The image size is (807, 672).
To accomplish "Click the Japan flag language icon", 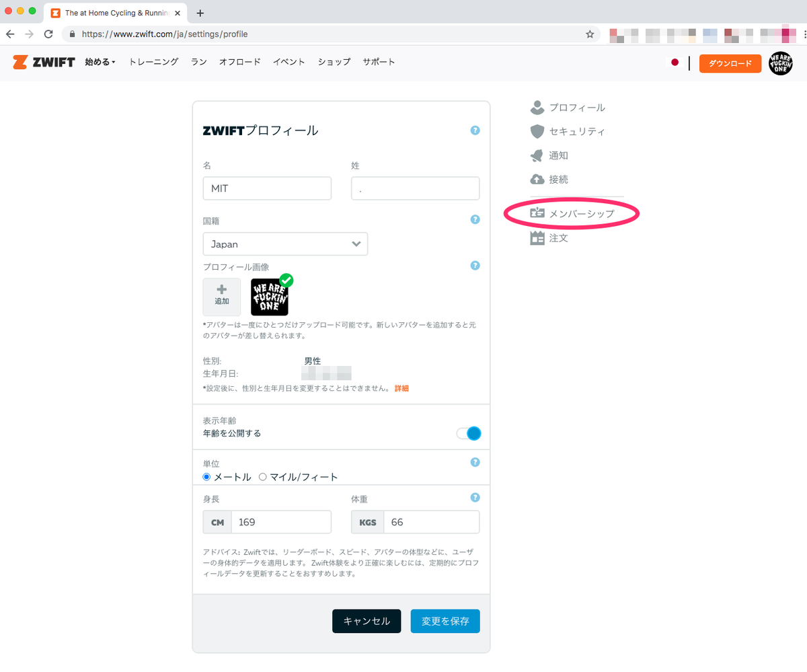I will tap(675, 63).
